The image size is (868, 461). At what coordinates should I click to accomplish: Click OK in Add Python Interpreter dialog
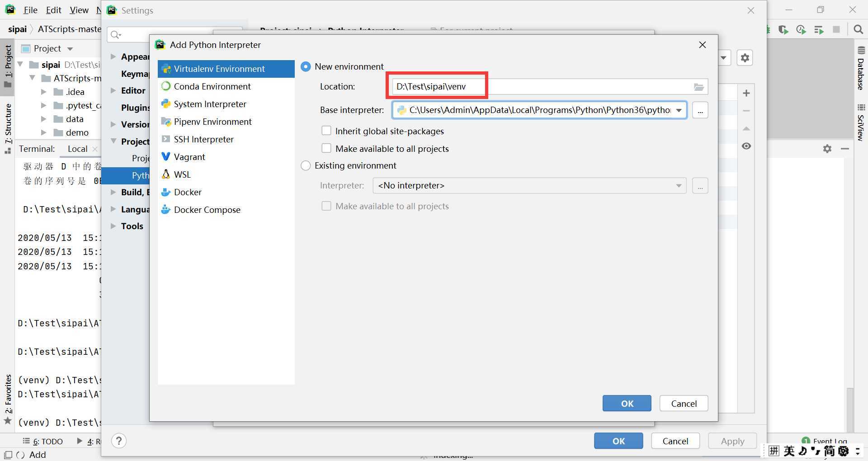627,404
